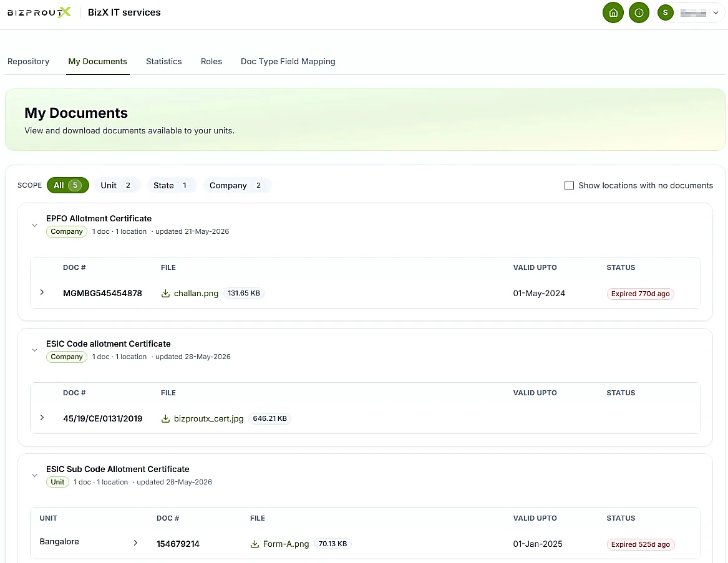Click the Expired 770d ago status badge

[x=640, y=294]
